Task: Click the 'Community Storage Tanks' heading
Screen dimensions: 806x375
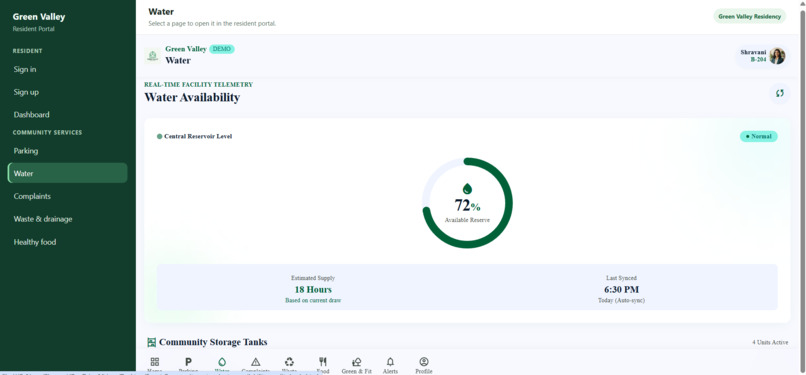Action: click(x=213, y=342)
